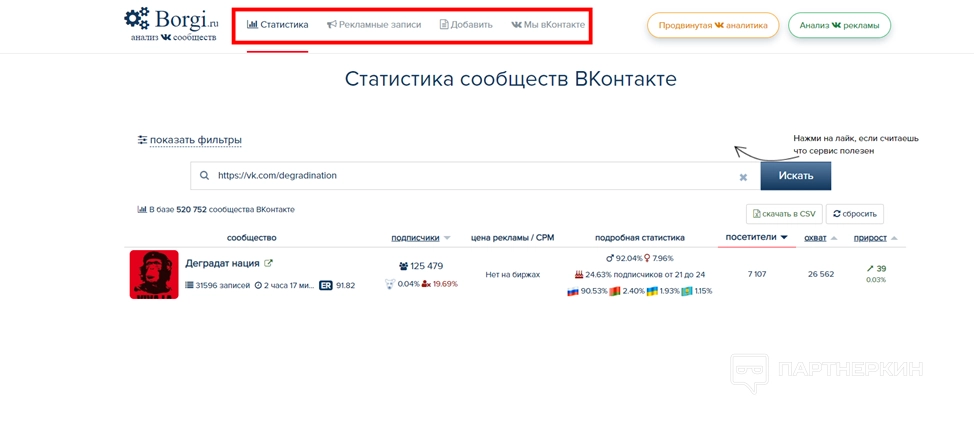The image size is (974, 446).
Task: Click the сообщество column header
Action: [252, 237]
